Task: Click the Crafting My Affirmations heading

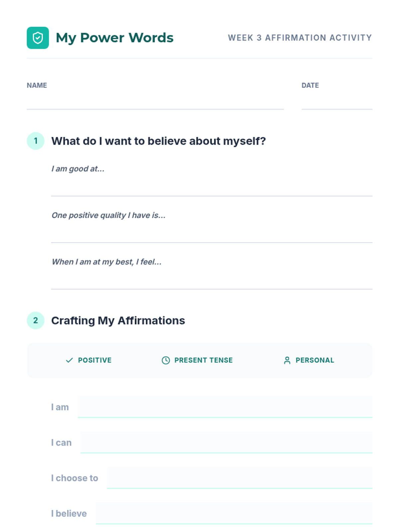Action: pyautogui.click(x=118, y=321)
